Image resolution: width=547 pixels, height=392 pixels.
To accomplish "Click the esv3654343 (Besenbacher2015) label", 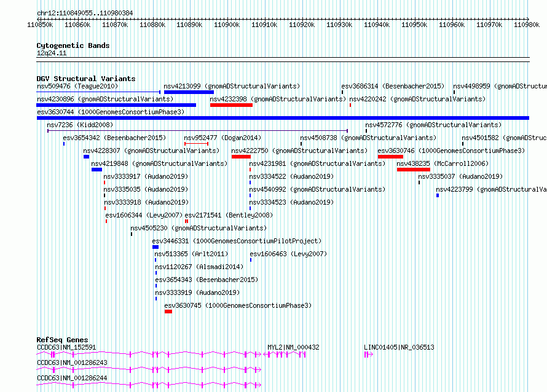I will point(207,280).
